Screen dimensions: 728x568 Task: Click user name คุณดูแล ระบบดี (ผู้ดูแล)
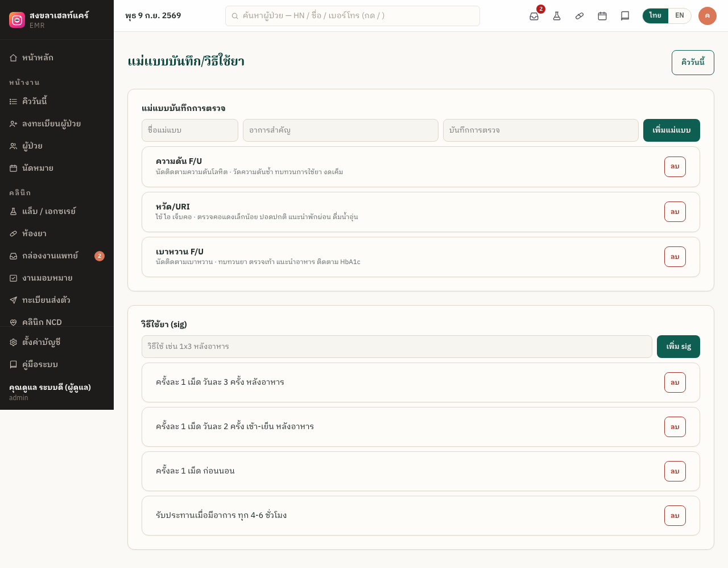[x=50, y=387]
